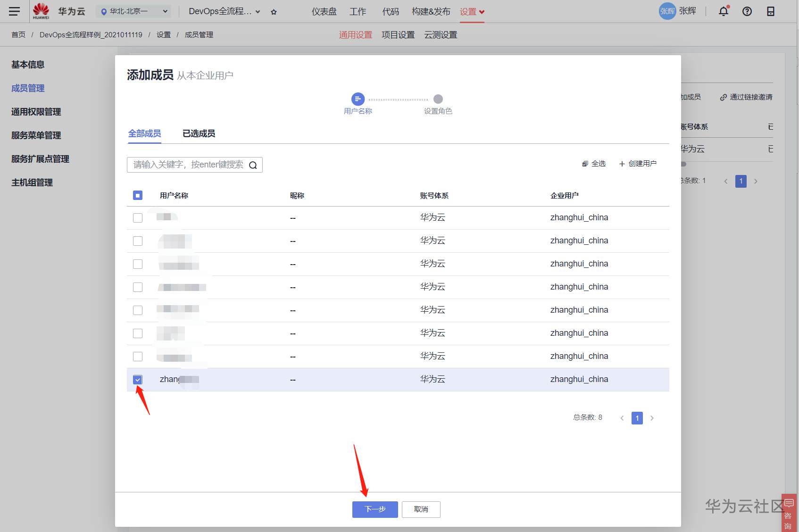
Task: Uncheck the zhang user row checkbox
Action: pyautogui.click(x=138, y=380)
